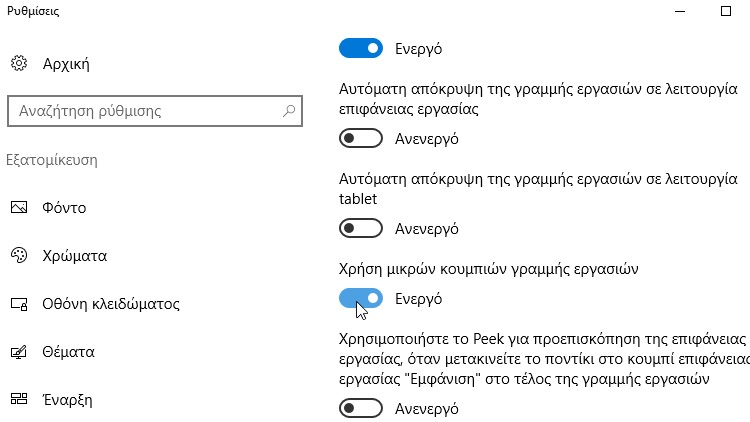
Task: Click the Έναρξη start tiles icon
Action: pos(19,399)
